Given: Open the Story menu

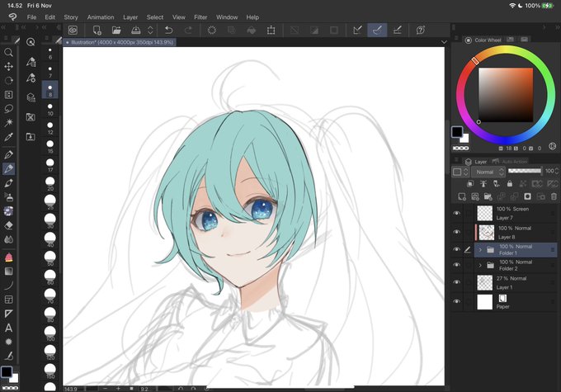Looking at the screenshot, I should click(71, 17).
